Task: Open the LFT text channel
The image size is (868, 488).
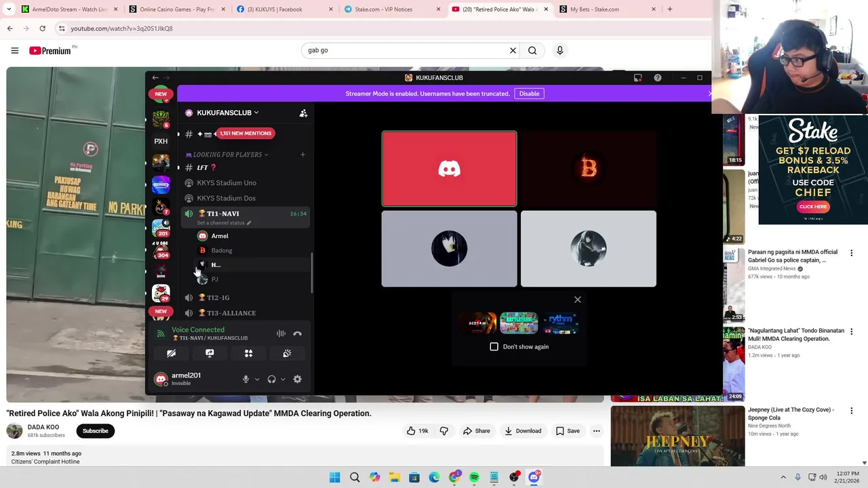Action: tap(245, 167)
